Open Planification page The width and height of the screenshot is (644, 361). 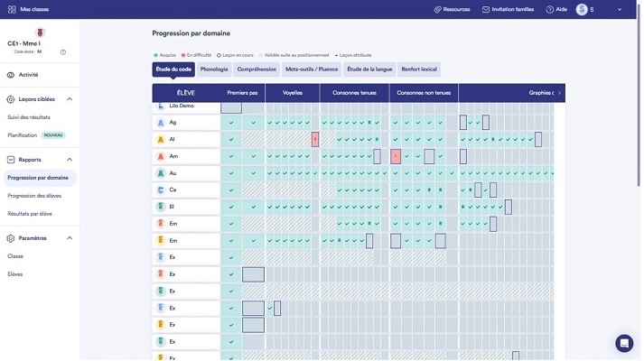[x=23, y=135]
